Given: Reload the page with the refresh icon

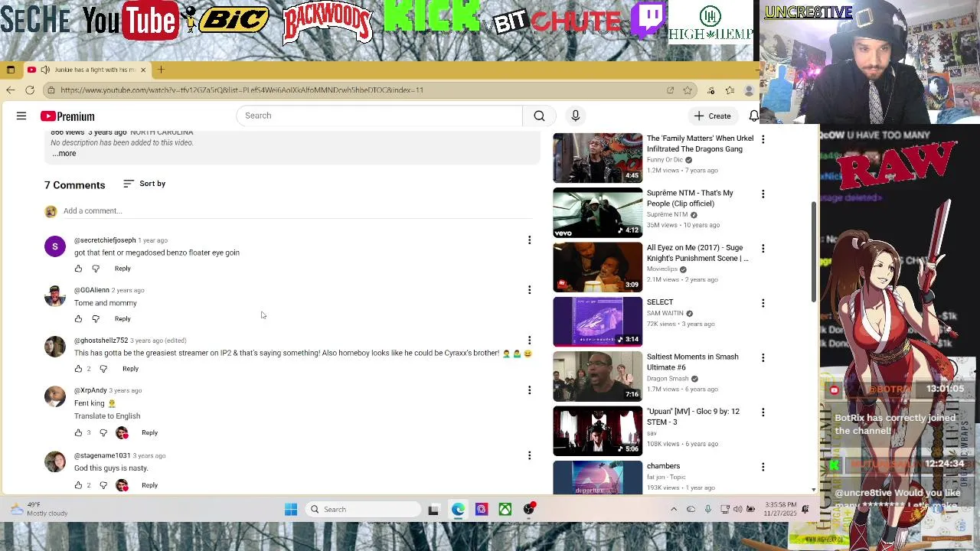Looking at the screenshot, I should click(x=30, y=90).
